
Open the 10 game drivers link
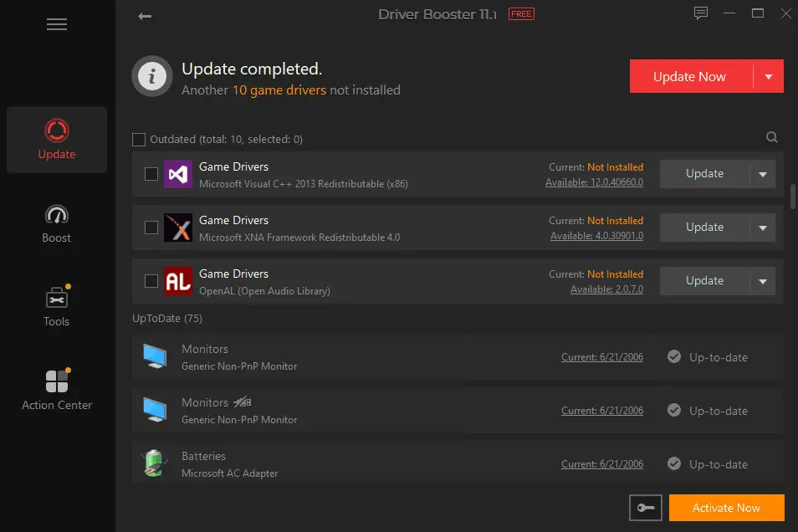point(279,90)
